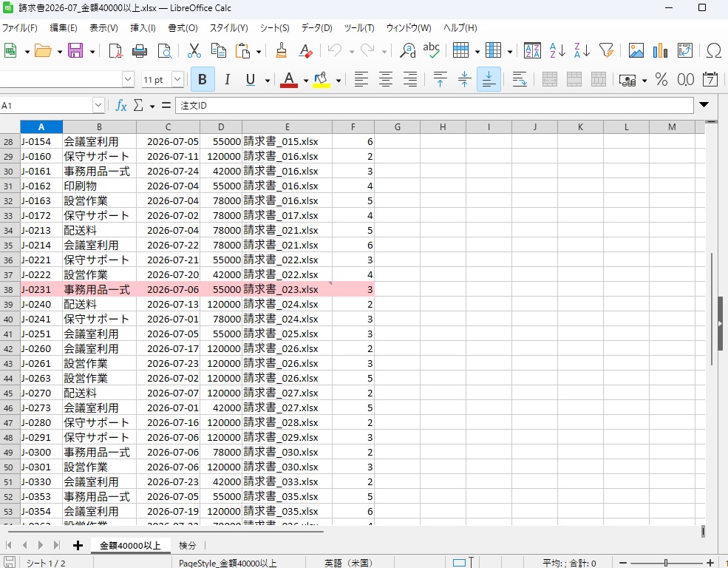728x568 pixels.
Task: Click the Open folder icon
Action: (43, 50)
